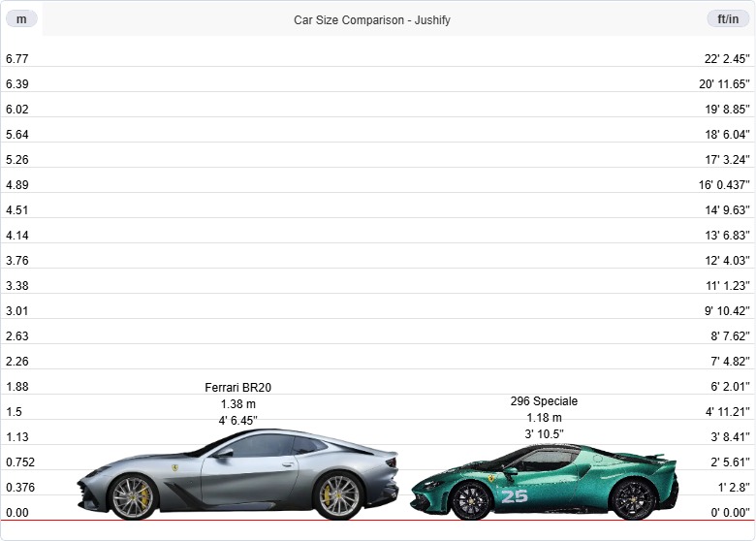The height and width of the screenshot is (541, 756).
Task: Click the '296 Speciale' name label
Action: click(x=545, y=401)
